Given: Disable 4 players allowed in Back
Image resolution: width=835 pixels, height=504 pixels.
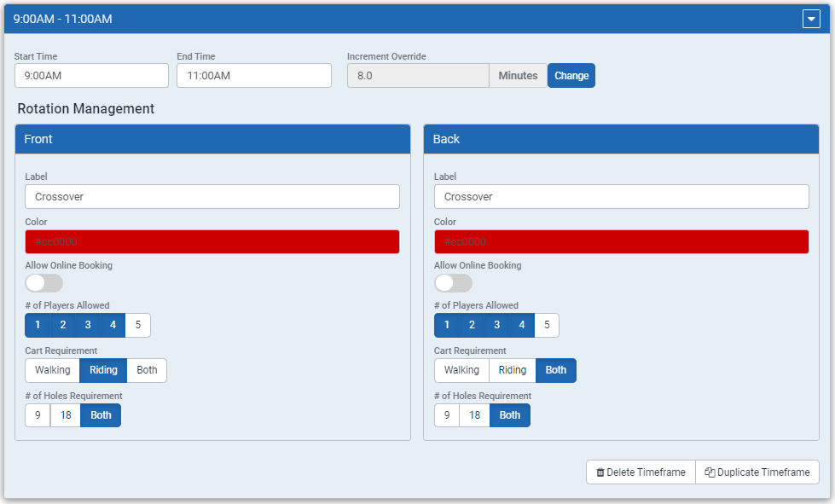Looking at the screenshot, I should tap(522, 325).
